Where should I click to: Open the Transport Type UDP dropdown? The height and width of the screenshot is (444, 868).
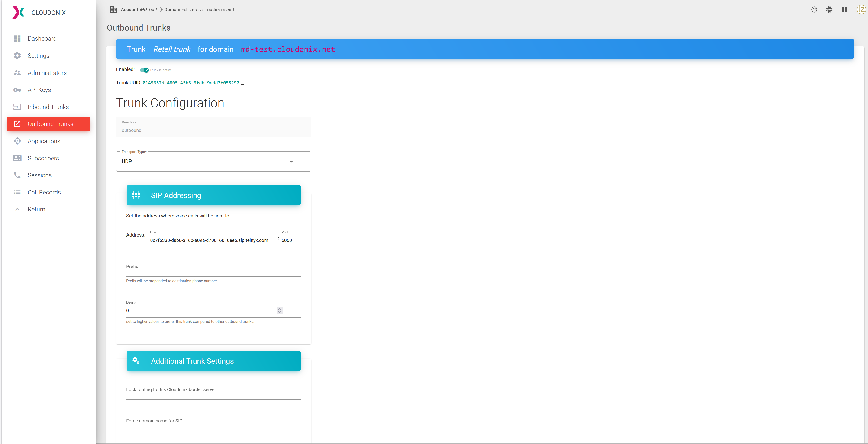(x=213, y=162)
